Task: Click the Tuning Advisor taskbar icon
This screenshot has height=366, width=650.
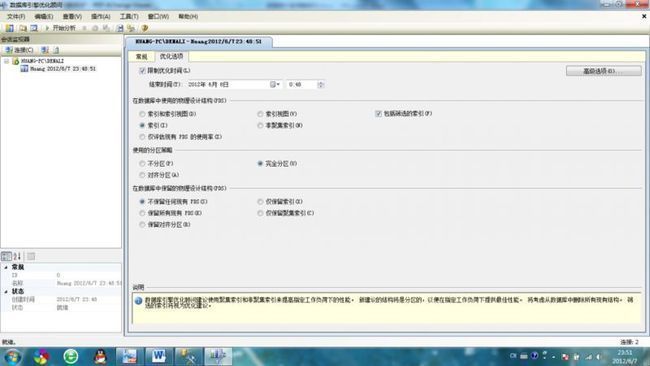Action: coord(218,356)
